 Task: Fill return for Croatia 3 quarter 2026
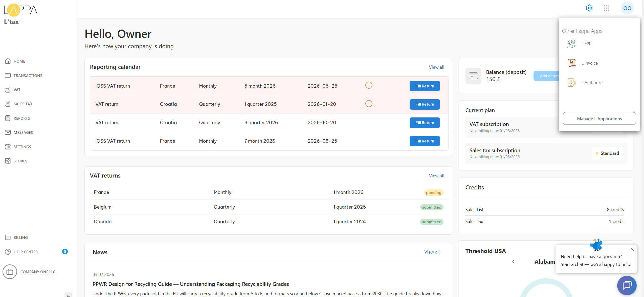pyautogui.click(x=425, y=123)
